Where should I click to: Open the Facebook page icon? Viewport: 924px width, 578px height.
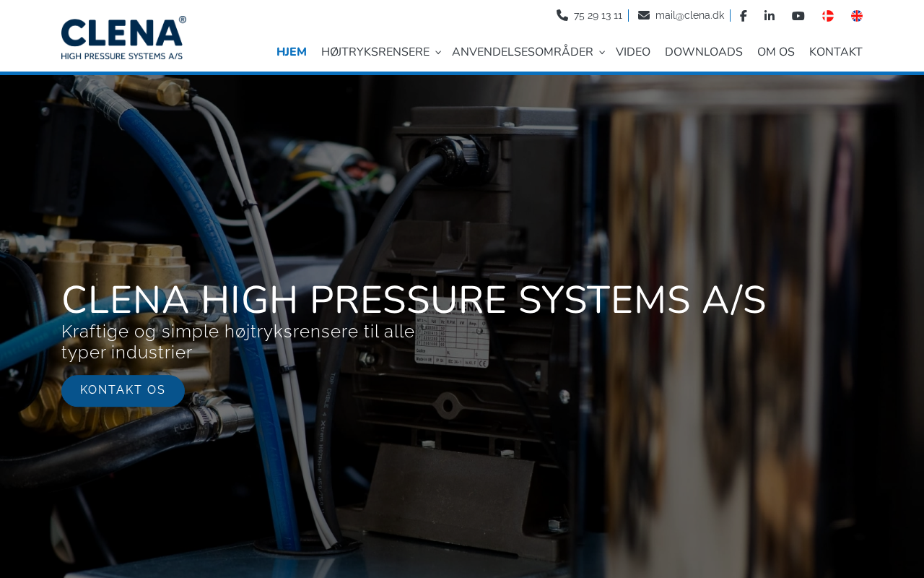pos(744,16)
